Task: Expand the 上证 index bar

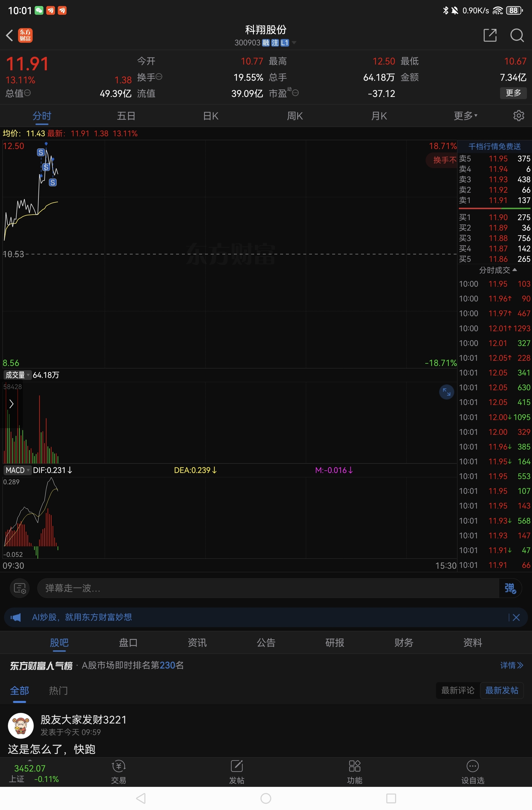Action: coord(30,760)
